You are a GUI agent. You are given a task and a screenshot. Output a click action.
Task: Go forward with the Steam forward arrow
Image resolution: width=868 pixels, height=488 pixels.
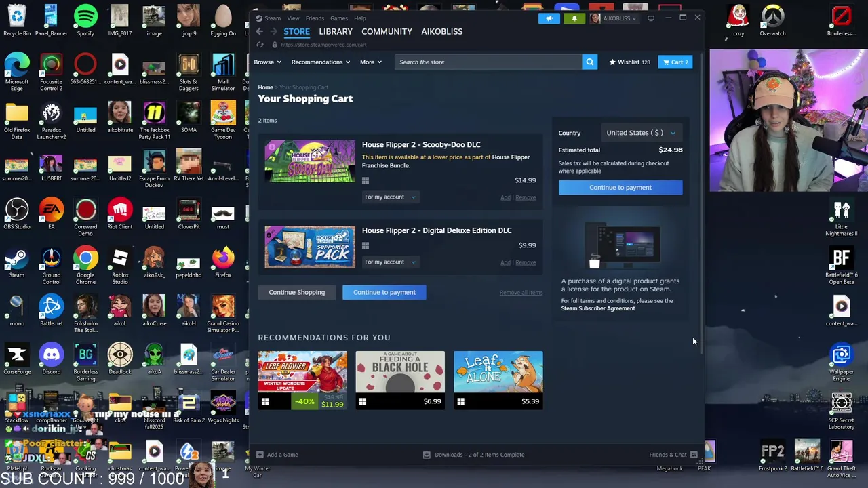click(x=274, y=31)
